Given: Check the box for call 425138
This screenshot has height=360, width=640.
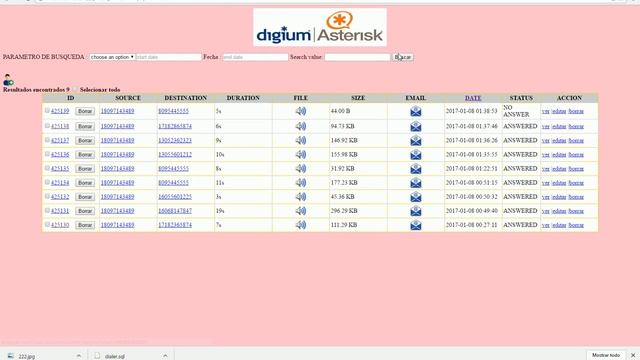Looking at the screenshot, I should coord(47,126).
